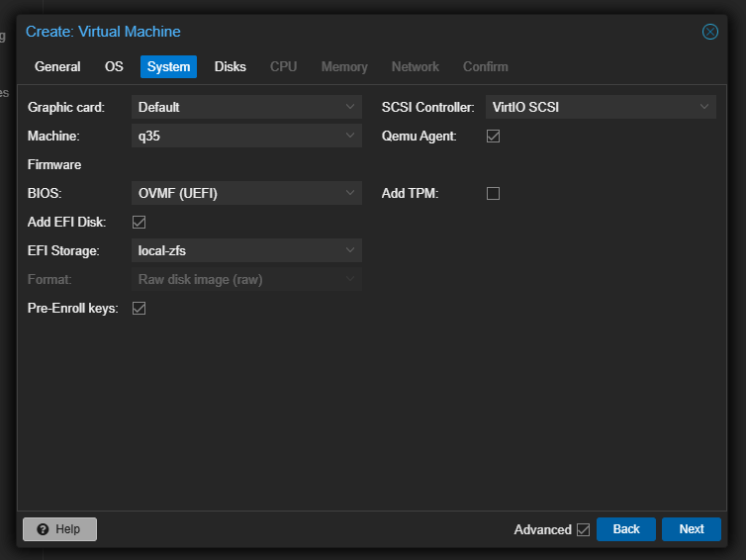
Task: Click the Help button
Action: [x=60, y=529]
